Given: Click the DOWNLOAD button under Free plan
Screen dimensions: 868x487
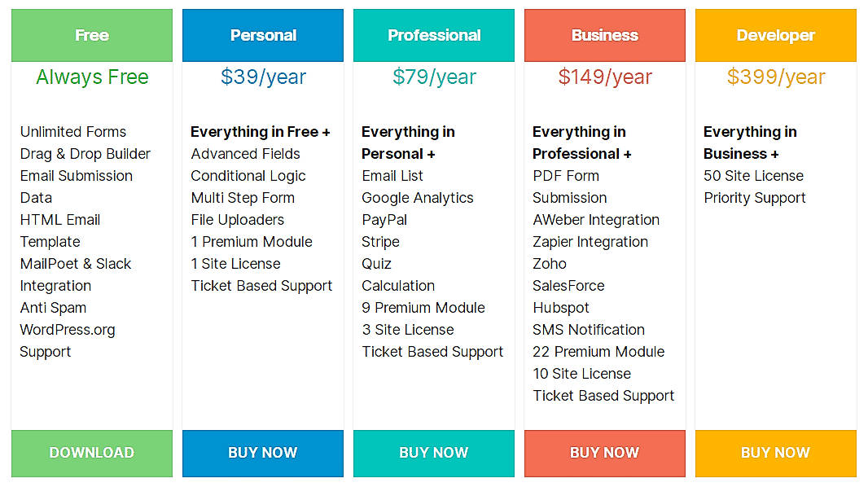Looking at the screenshot, I should [91, 453].
